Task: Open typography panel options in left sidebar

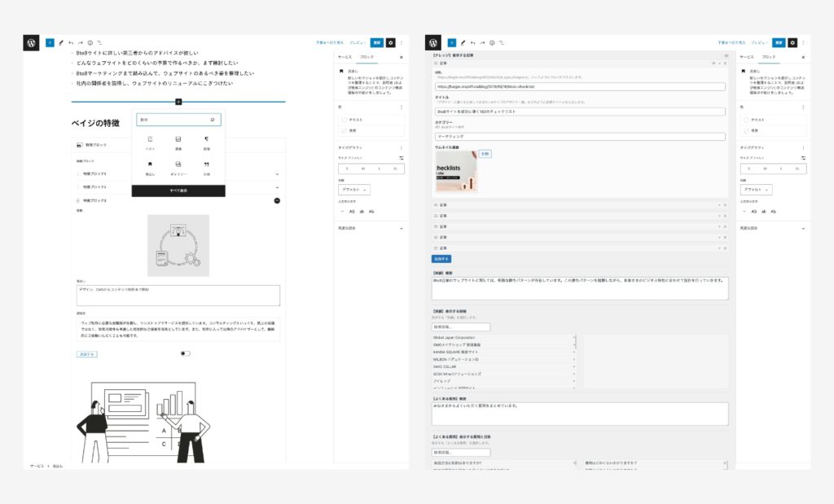Action: coord(401,148)
